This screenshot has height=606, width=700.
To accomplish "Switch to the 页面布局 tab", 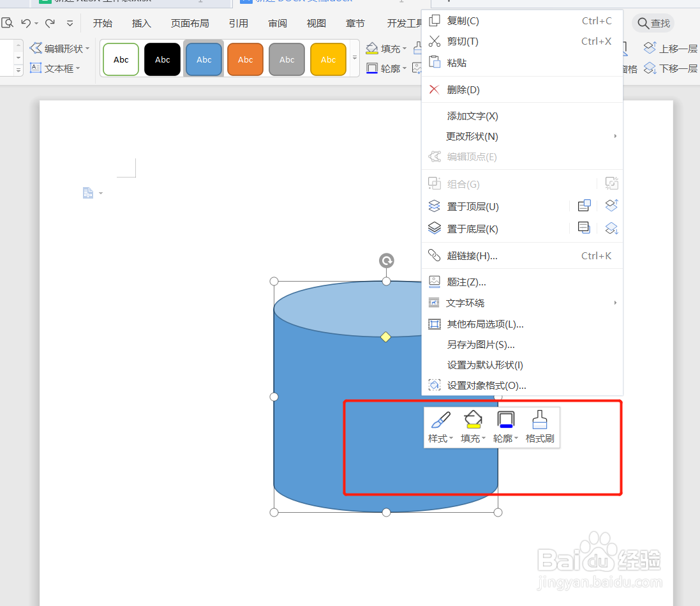I will 190,23.
